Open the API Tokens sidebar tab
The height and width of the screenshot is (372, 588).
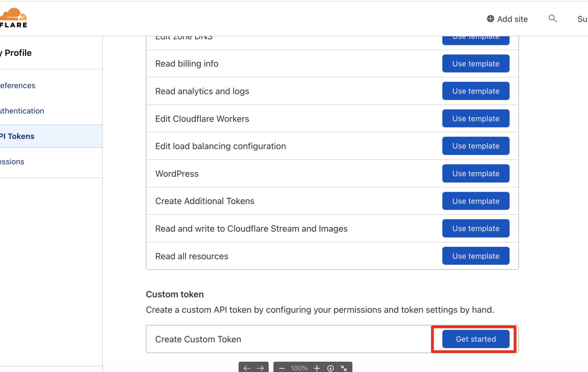point(18,136)
